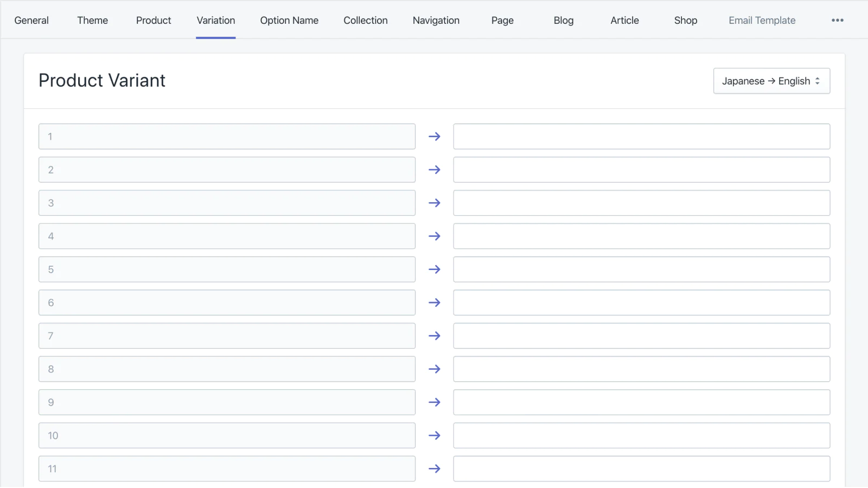
Task: Click the arrow icon beside row 11
Action: [434, 468]
